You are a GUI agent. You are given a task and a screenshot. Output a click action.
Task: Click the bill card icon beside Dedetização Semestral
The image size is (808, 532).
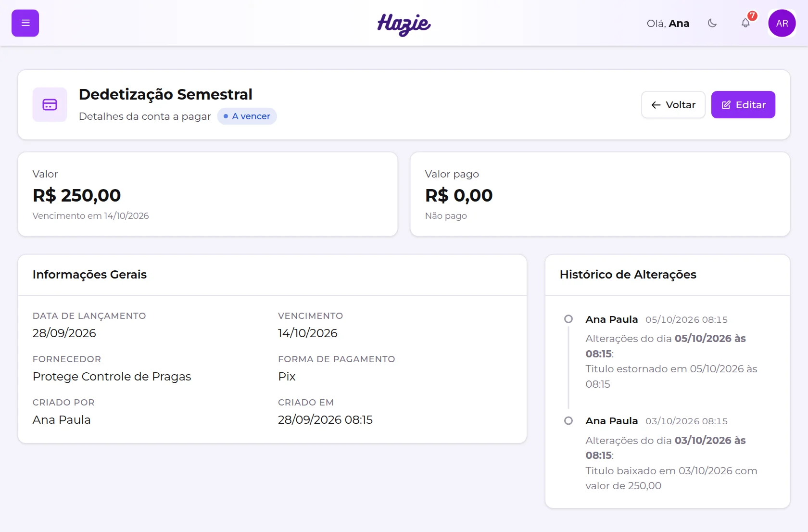[x=50, y=104]
